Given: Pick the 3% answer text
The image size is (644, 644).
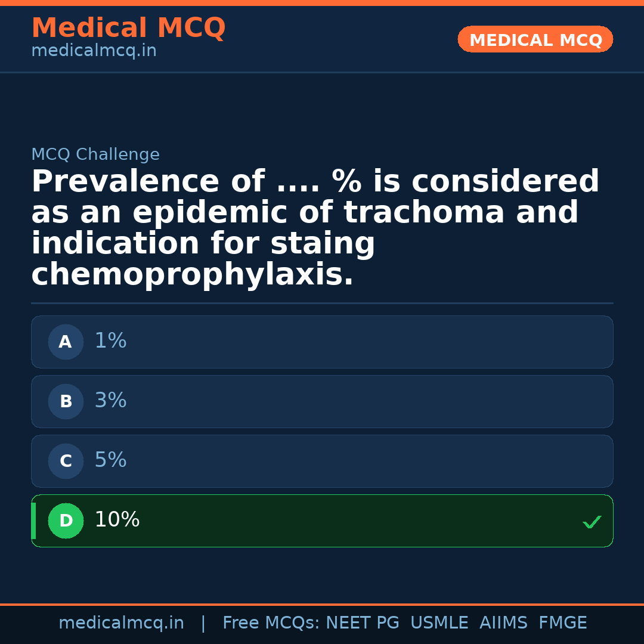Looking at the screenshot, I should [110, 401].
